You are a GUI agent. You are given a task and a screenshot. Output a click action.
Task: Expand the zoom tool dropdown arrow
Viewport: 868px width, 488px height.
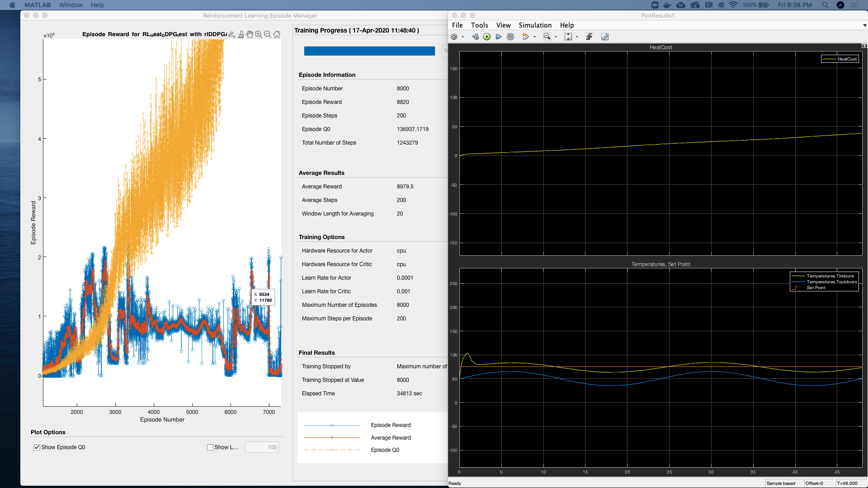click(x=556, y=37)
